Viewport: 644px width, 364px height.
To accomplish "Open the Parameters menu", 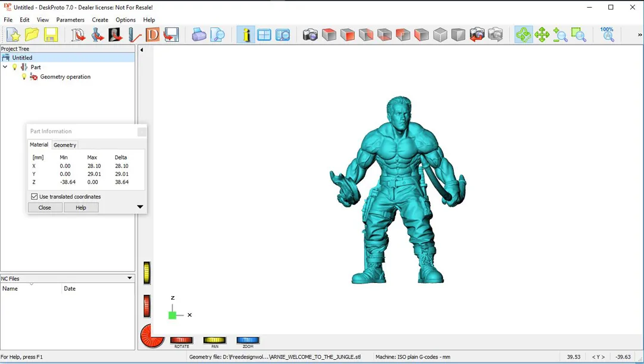I will [x=70, y=20].
